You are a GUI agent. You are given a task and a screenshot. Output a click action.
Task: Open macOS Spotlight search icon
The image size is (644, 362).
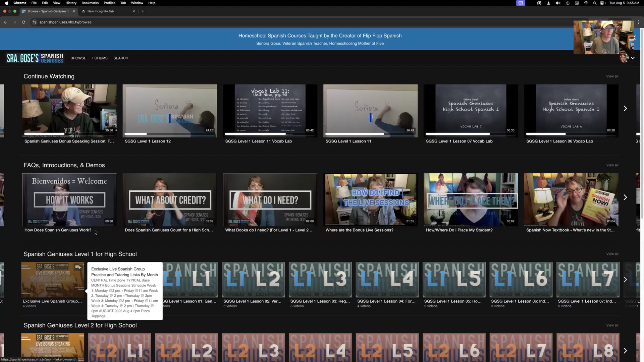[x=595, y=3]
